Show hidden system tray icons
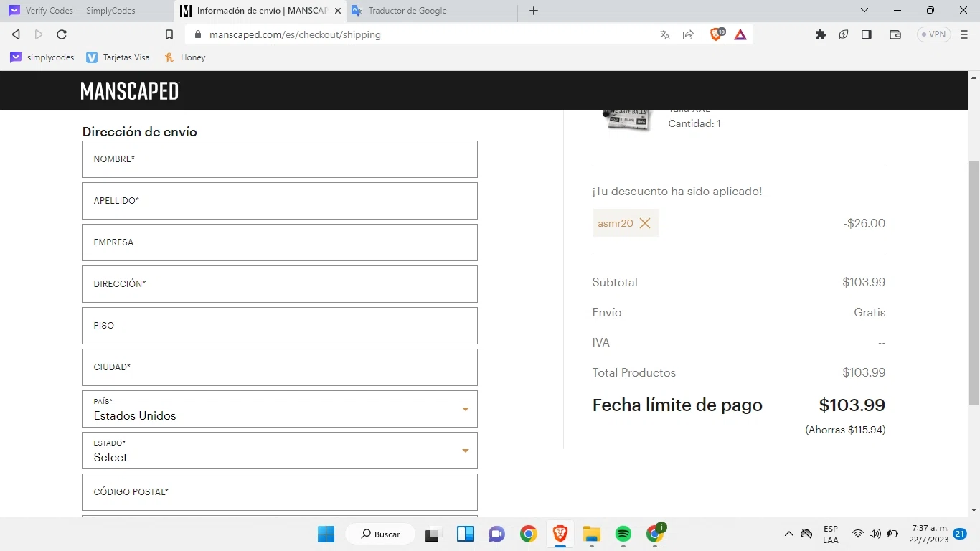 click(788, 534)
